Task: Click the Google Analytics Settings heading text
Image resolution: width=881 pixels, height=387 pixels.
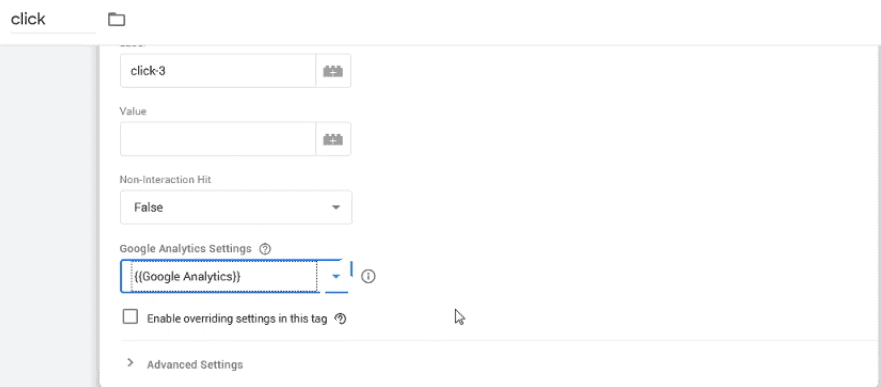Action: tap(185, 248)
